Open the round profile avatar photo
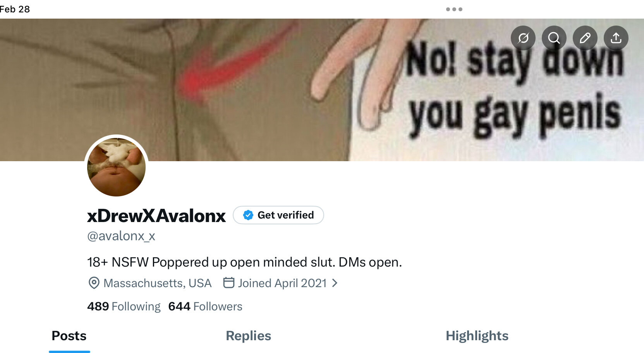Screen dimensions: 644x353 pyautogui.click(x=117, y=167)
